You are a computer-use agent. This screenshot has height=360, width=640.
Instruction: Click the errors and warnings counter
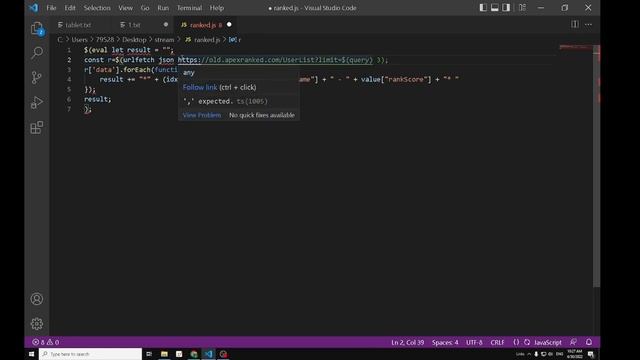pos(46,342)
